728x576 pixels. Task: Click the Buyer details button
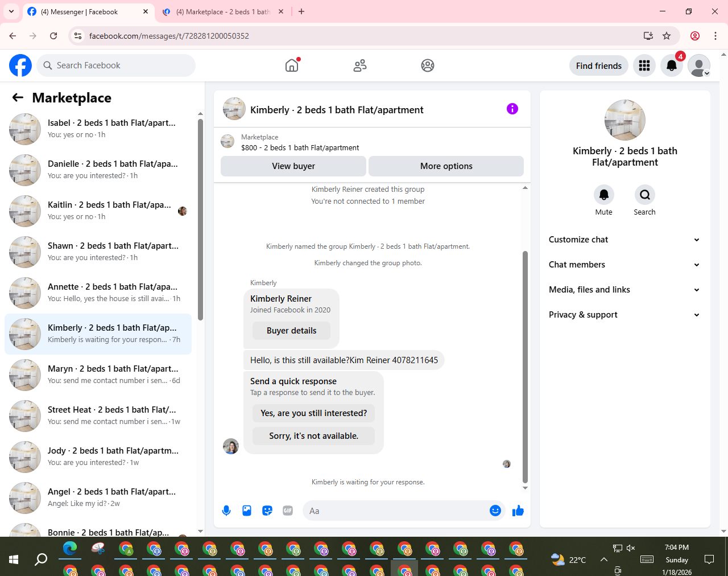291,331
